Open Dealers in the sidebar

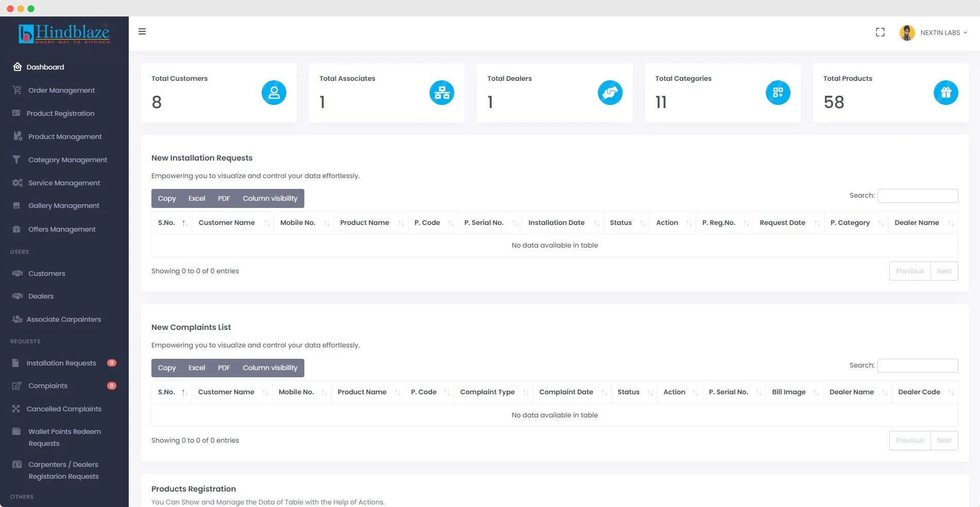[41, 296]
